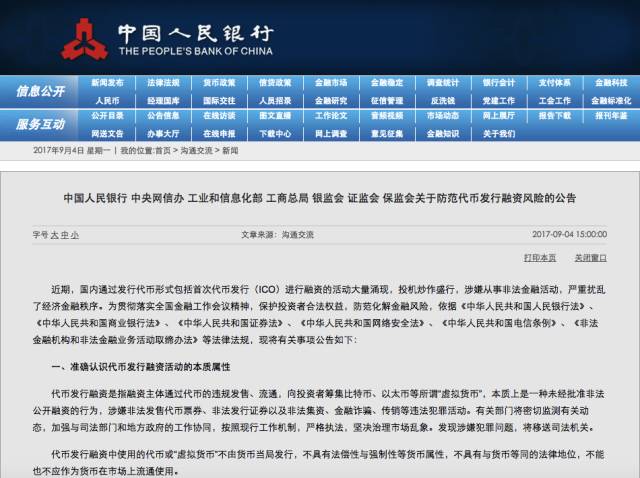Open the 关于我们 menu entry
This screenshot has width=640, height=478.
click(x=499, y=134)
